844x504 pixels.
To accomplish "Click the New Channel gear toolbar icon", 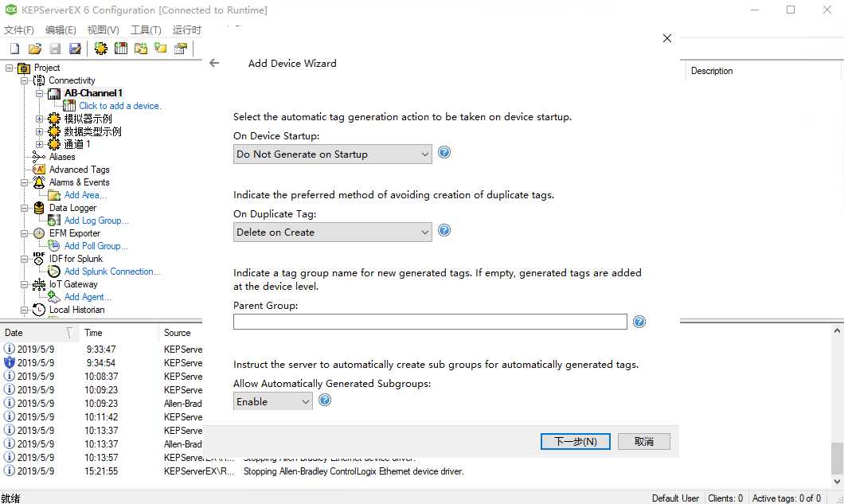I will (100, 49).
